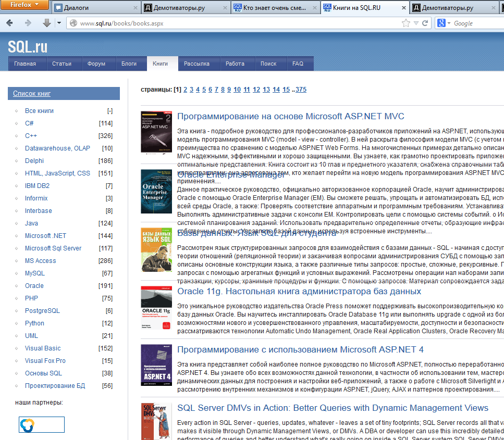The height and width of the screenshot is (440, 504).
Task: Click the SQL.ru site logo
Action: [x=28, y=47]
